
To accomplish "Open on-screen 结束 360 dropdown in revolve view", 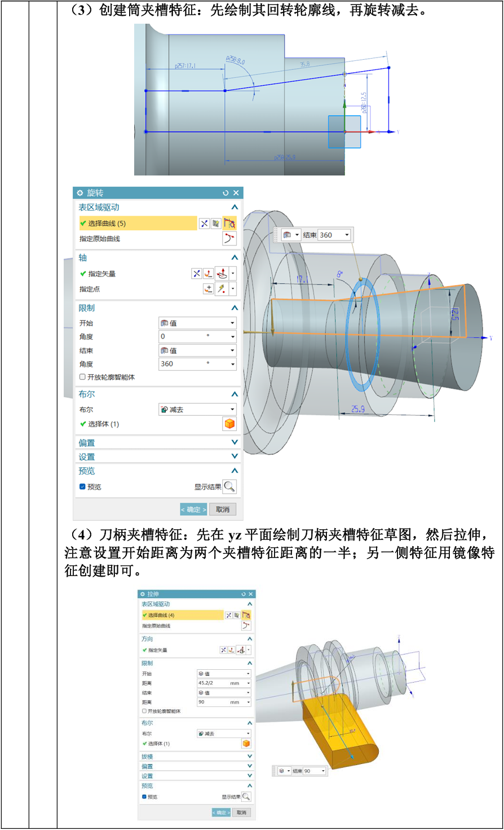I will pos(347,235).
